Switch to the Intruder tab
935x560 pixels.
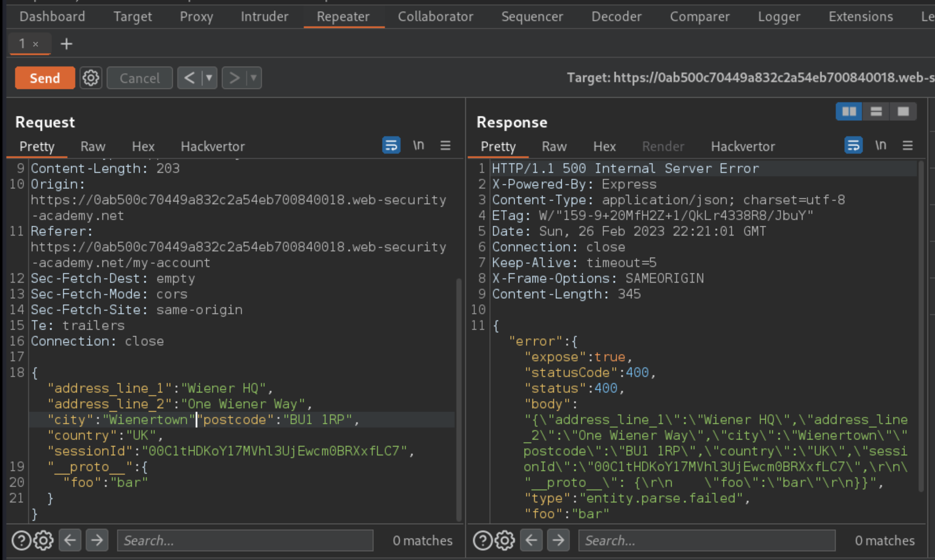[264, 17]
